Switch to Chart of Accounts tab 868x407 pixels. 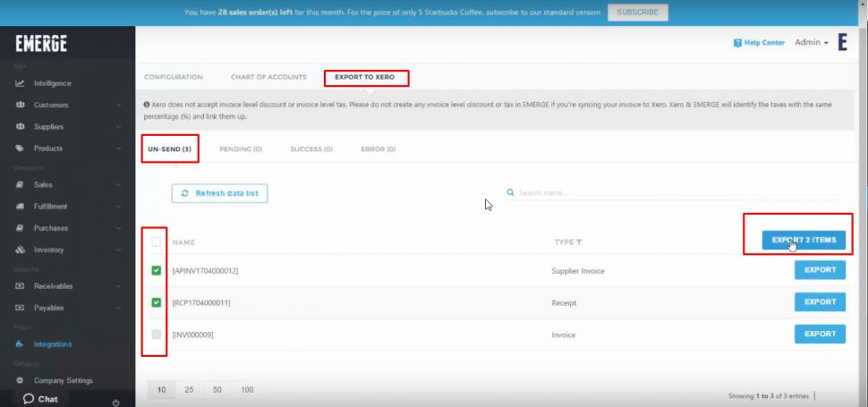coord(268,78)
